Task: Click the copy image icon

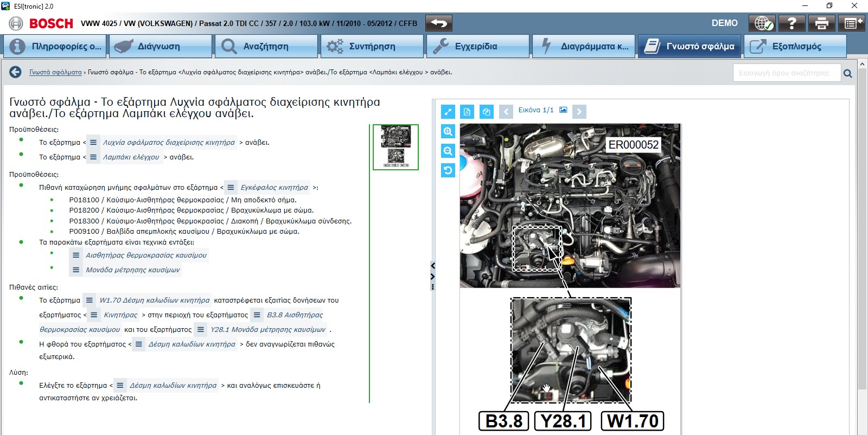Action: tap(487, 112)
